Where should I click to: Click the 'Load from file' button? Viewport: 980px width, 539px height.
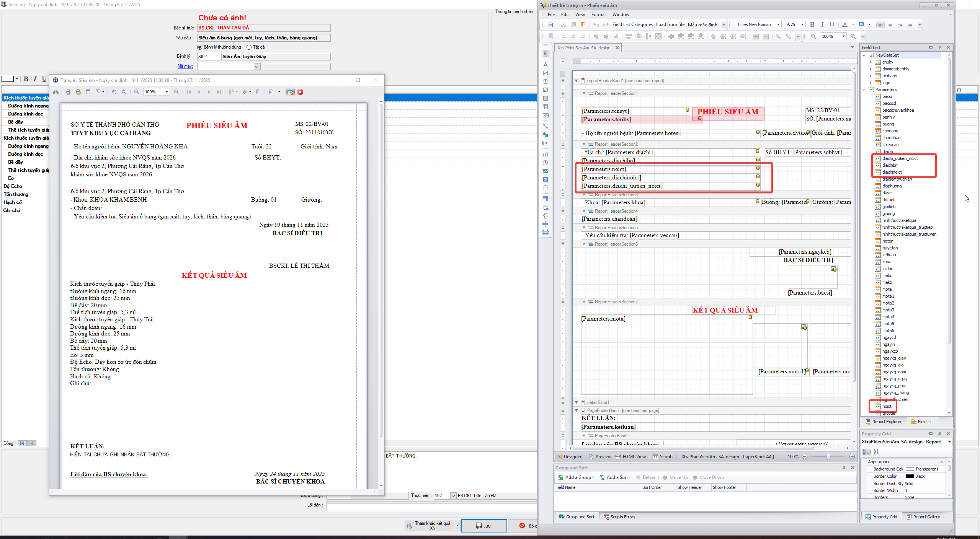(670, 24)
